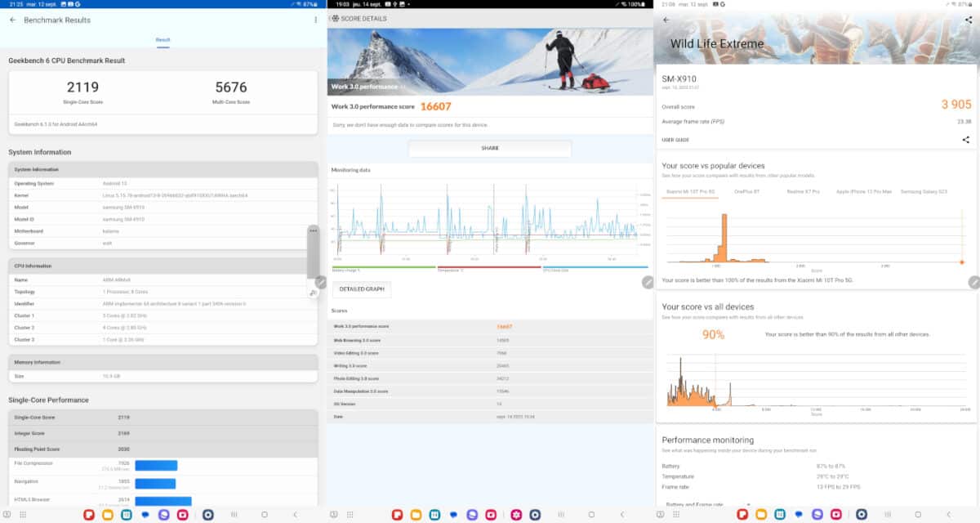
Task: Open the app drawer grid in Geekbench taskbar
Action: point(22,515)
